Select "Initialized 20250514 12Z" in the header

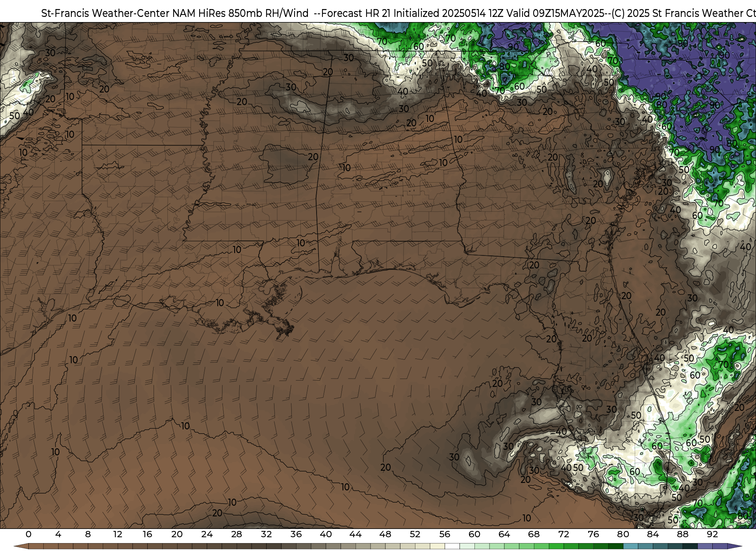[448, 13]
